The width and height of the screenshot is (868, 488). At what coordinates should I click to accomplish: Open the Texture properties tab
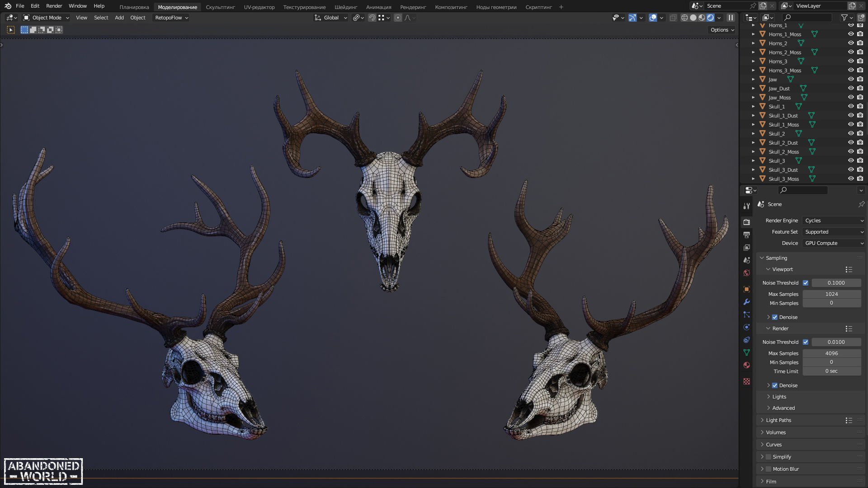click(746, 381)
